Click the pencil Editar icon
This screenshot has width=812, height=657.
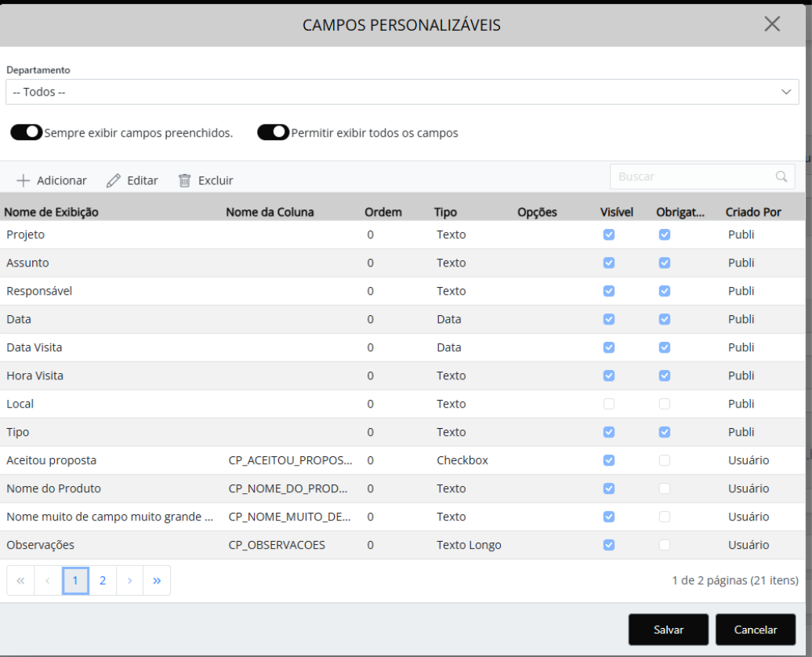[x=114, y=180]
